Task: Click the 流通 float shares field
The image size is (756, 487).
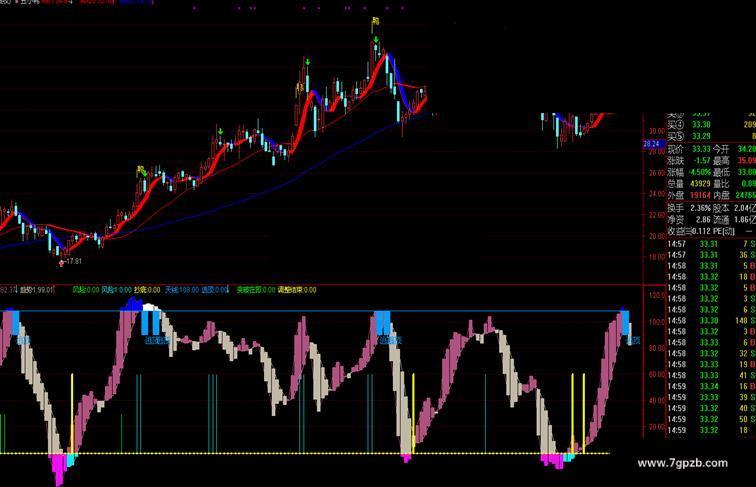Action: [734, 220]
